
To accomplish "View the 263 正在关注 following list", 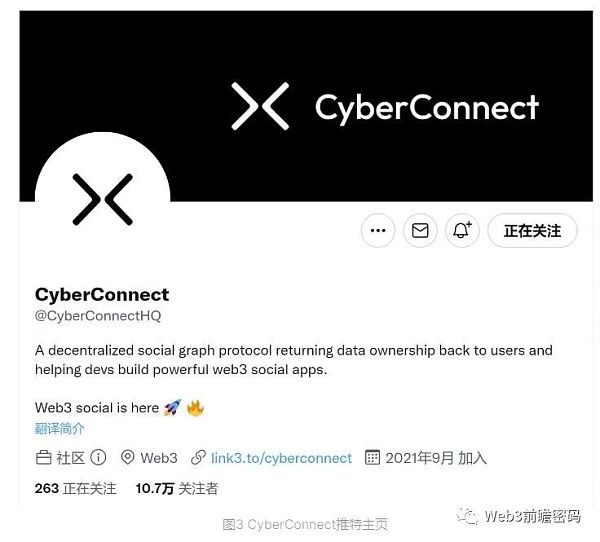I will click(75, 488).
